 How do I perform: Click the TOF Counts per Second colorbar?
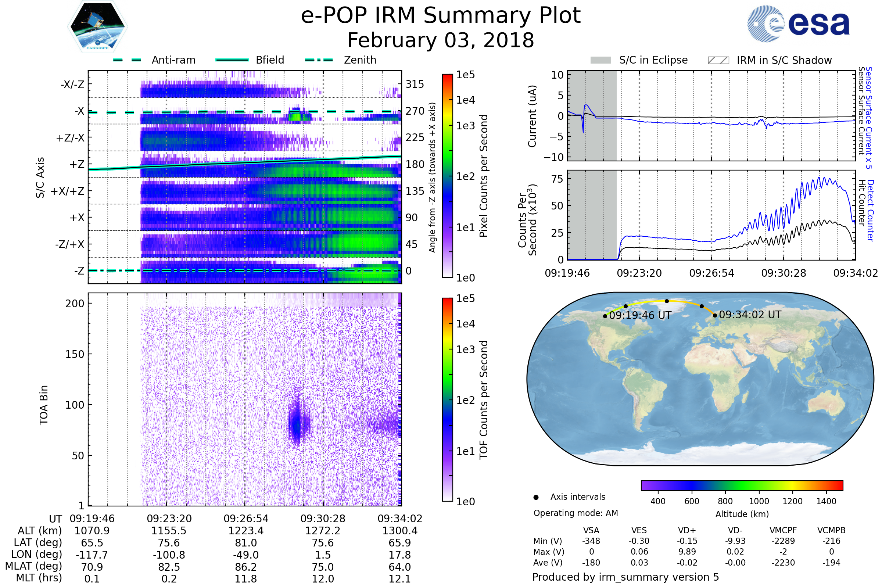447,399
